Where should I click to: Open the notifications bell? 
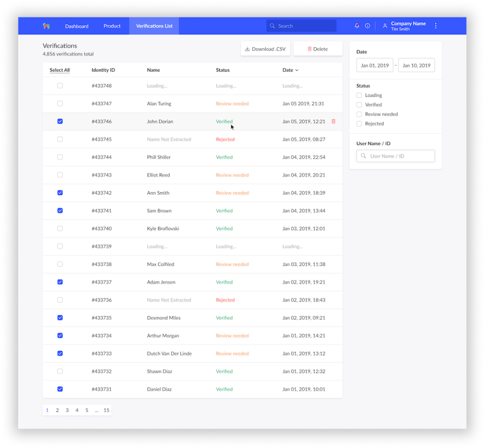[357, 26]
